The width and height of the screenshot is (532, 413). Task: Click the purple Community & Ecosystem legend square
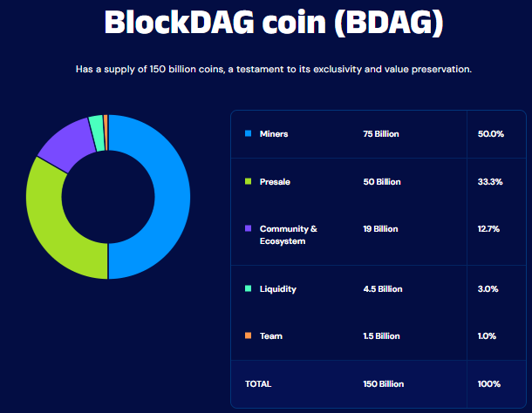tap(248, 228)
